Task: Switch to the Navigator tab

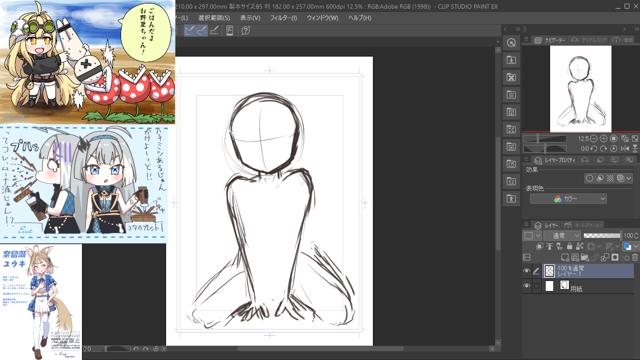Action: coord(550,40)
